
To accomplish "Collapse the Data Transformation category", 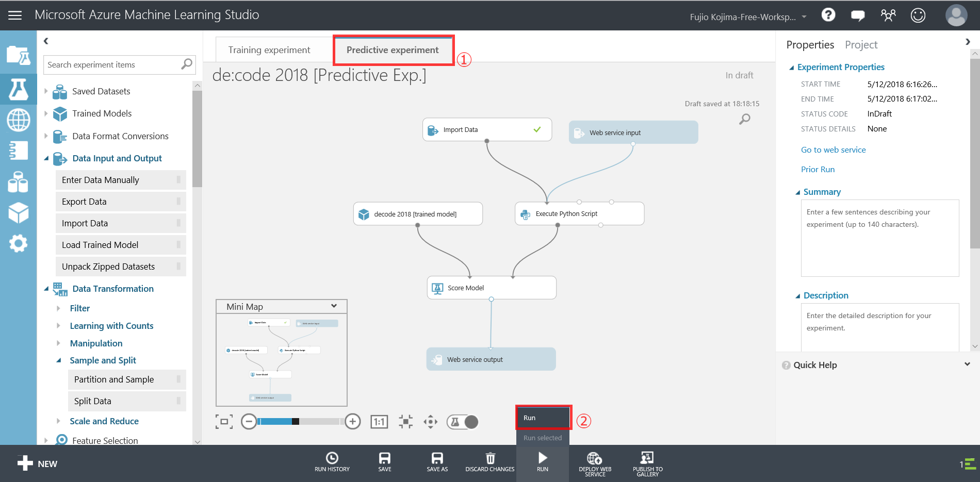I will click(46, 289).
